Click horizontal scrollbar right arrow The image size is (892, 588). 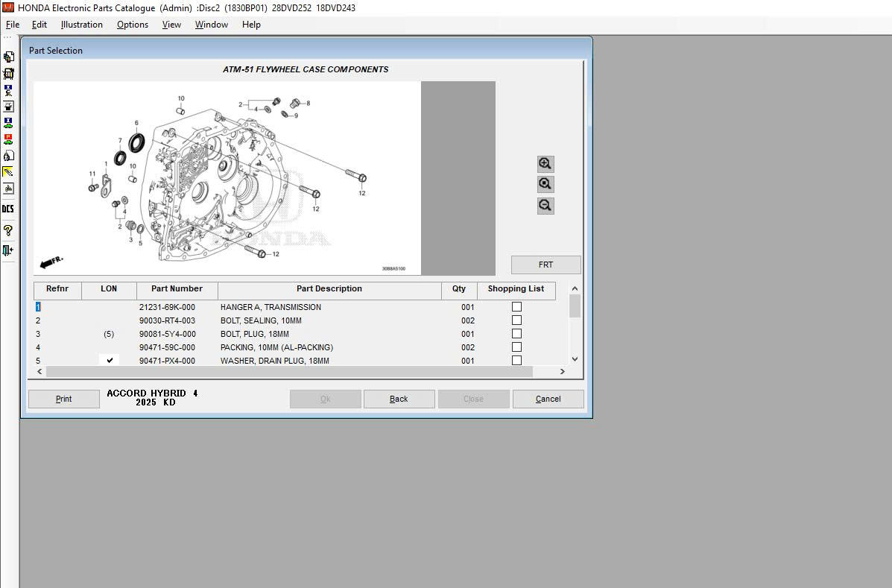562,371
